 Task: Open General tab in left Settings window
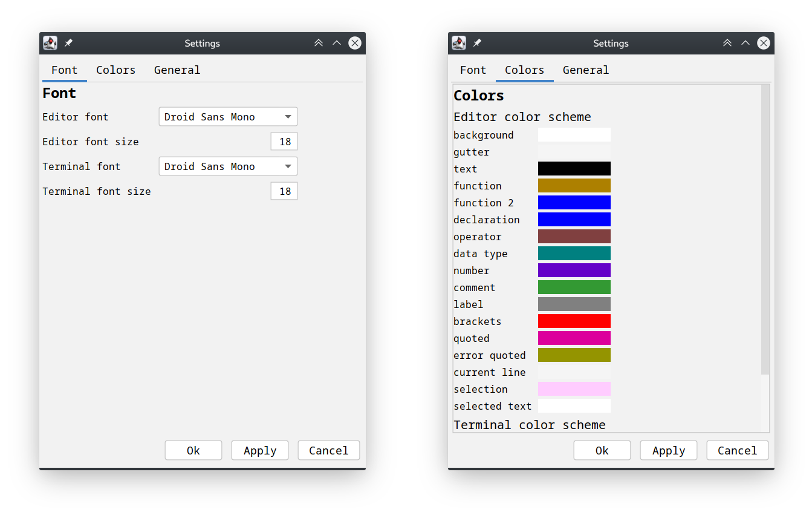[x=177, y=70]
